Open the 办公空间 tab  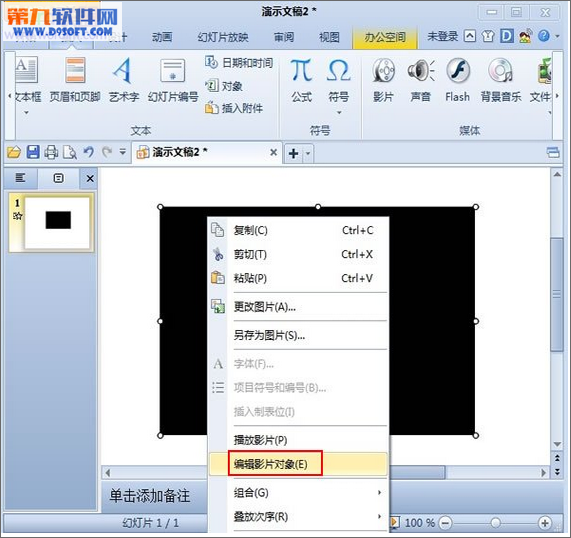coord(385,37)
